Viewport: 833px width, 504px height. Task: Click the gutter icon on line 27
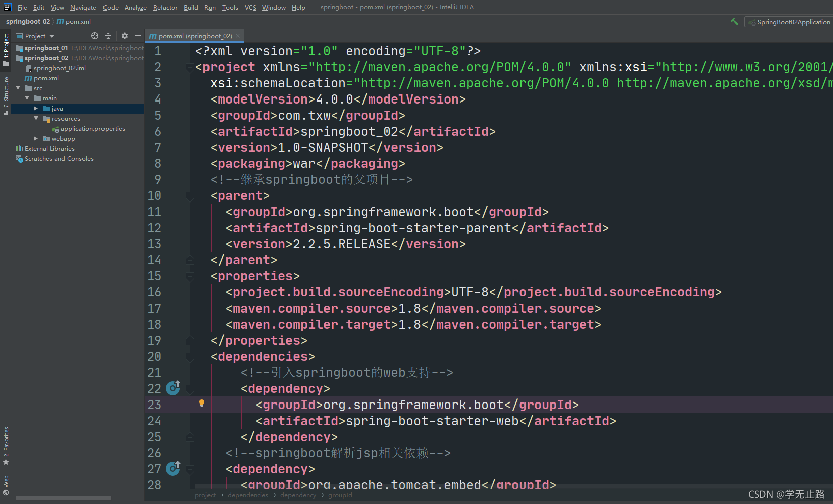click(173, 468)
